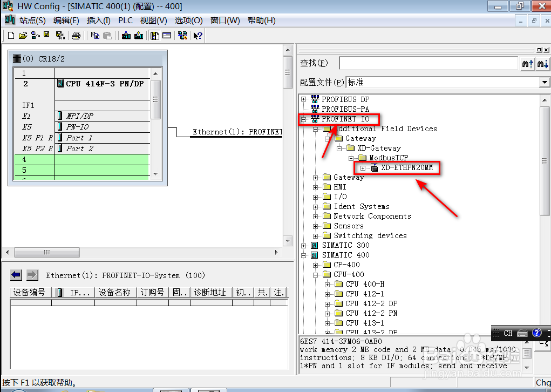Open the 视图(V) menu

[x=154, y=21]
